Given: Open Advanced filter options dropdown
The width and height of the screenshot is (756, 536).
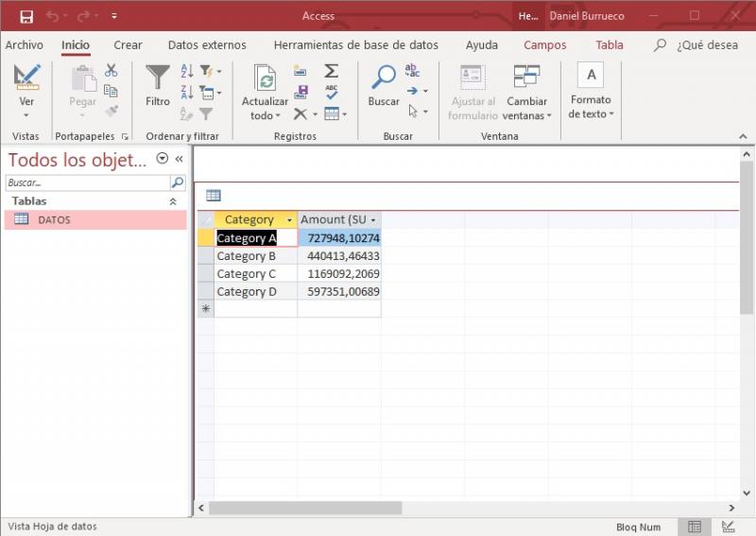Looking at the screenshot, I should [x=211, y=92].
